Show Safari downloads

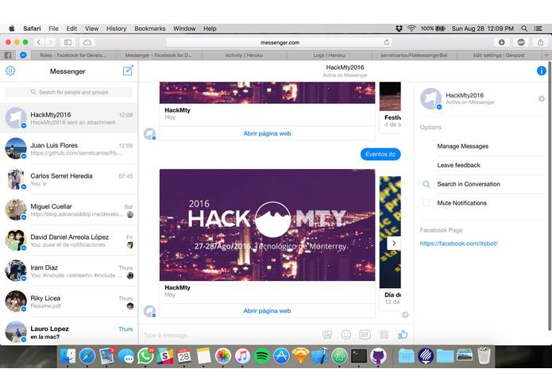tap(502, 42)
